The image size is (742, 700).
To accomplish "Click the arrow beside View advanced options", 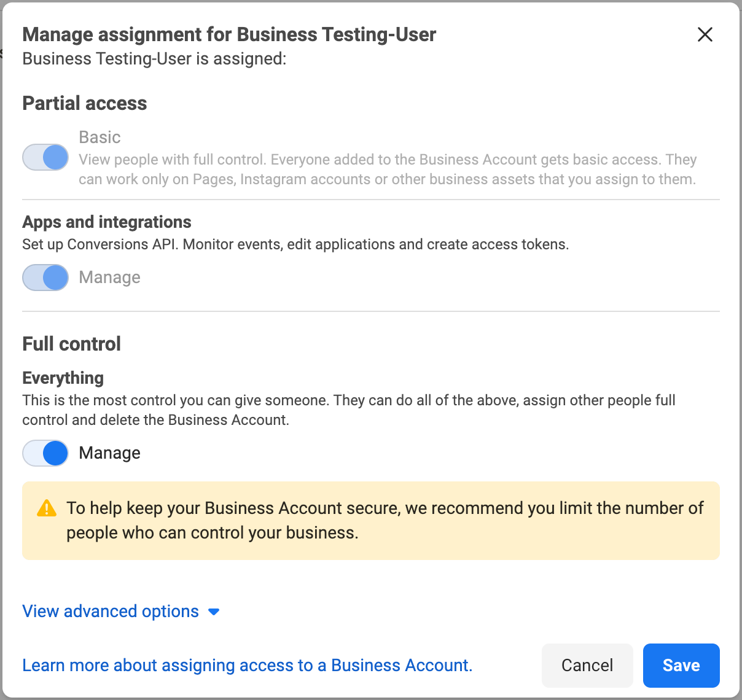I will [x=214, y=612].
